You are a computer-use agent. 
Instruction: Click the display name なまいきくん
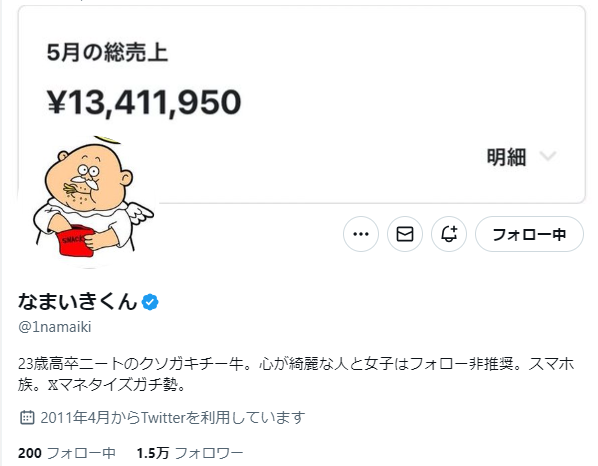(x=78, y=301)
